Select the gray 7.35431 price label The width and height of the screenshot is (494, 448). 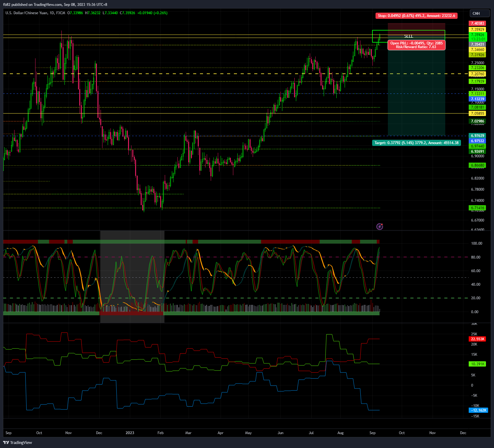(x=478, y=44)
